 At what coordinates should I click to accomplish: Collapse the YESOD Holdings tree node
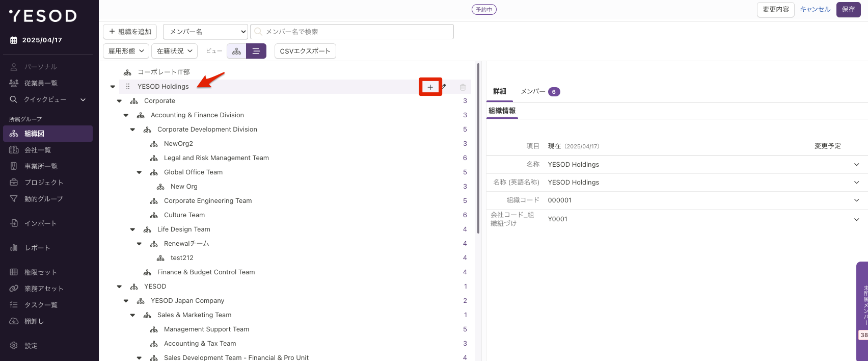113,87
